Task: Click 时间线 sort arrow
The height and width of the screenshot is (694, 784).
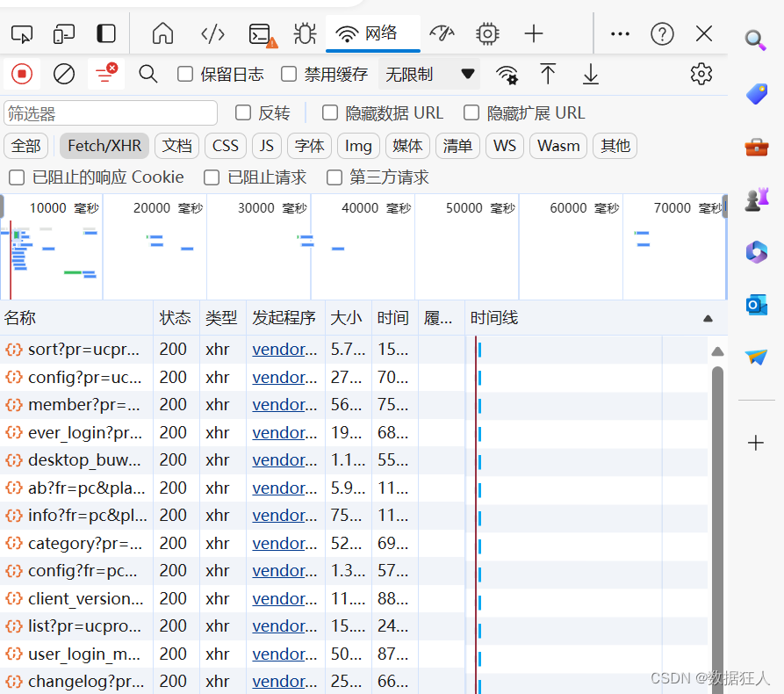Action: coord(708,318)
